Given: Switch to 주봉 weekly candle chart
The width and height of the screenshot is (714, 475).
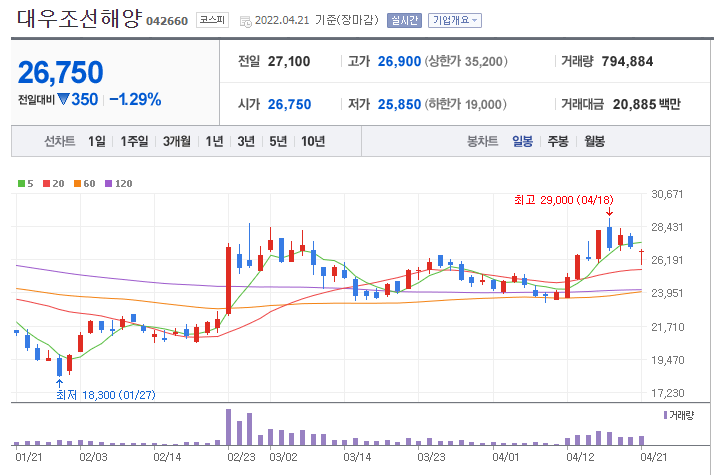Looking at the screenshot, I should (558, 142).
